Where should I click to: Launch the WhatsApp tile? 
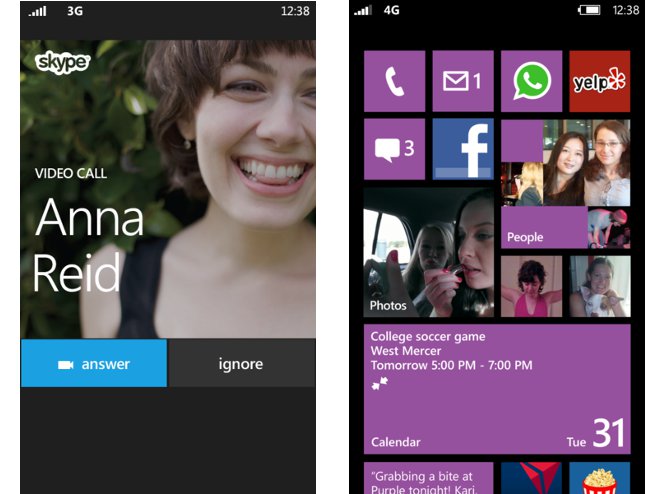[x=532, y=81]
